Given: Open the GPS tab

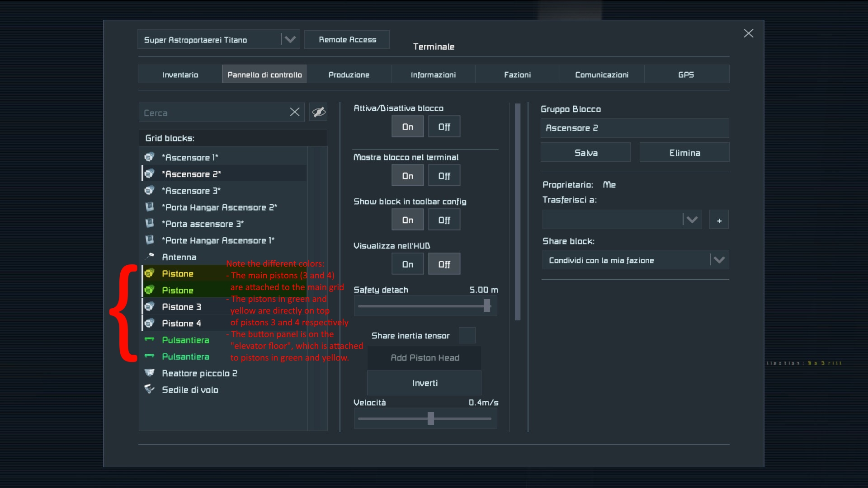Looking at the screenshot, I should [686, 75].
